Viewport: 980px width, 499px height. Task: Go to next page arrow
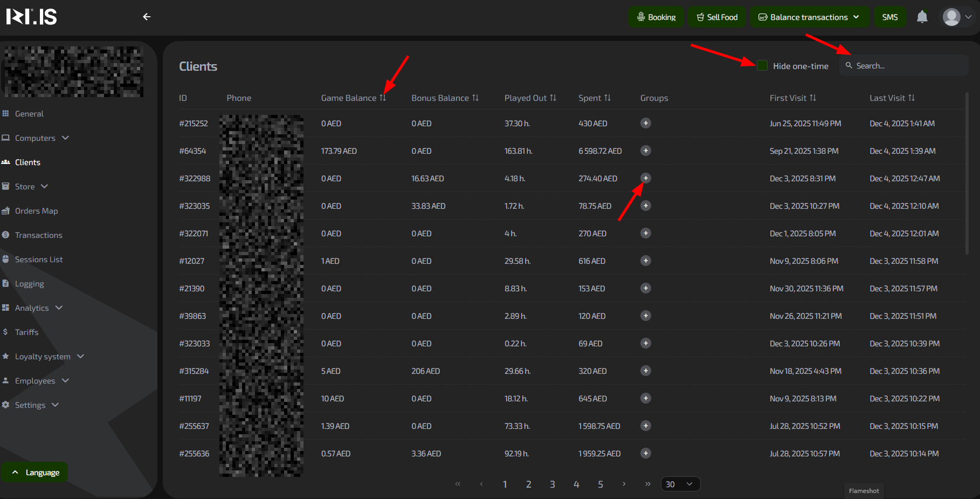tap(624, 484)
